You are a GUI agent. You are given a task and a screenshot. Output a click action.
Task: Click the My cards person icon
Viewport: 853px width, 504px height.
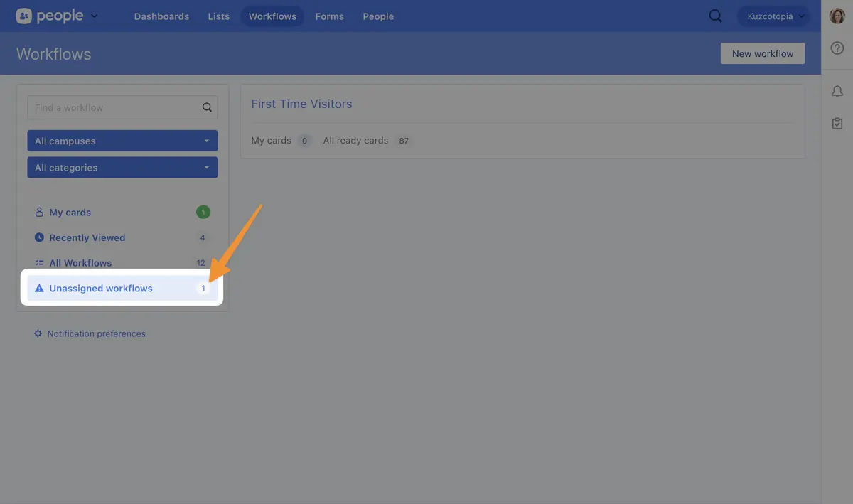39,213
